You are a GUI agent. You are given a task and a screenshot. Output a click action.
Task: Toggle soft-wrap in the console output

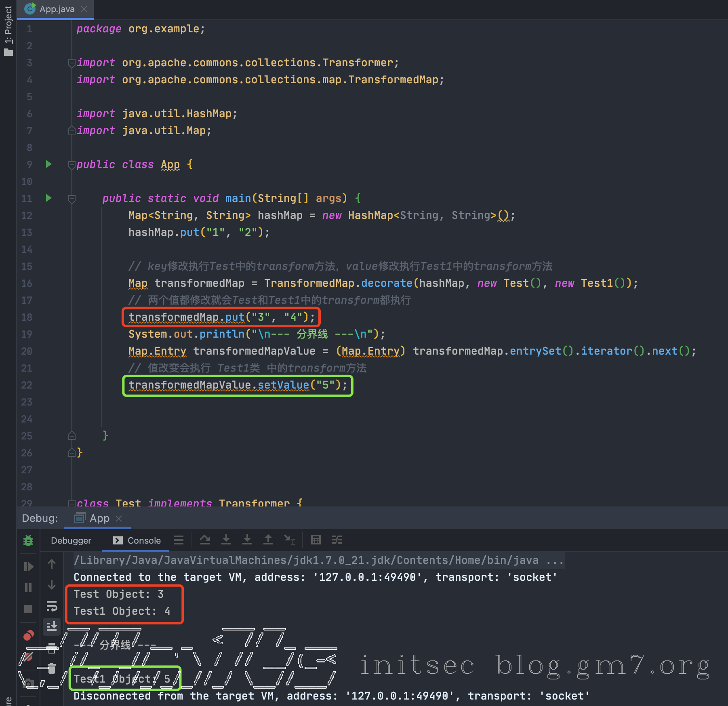(x=52, y=606)
